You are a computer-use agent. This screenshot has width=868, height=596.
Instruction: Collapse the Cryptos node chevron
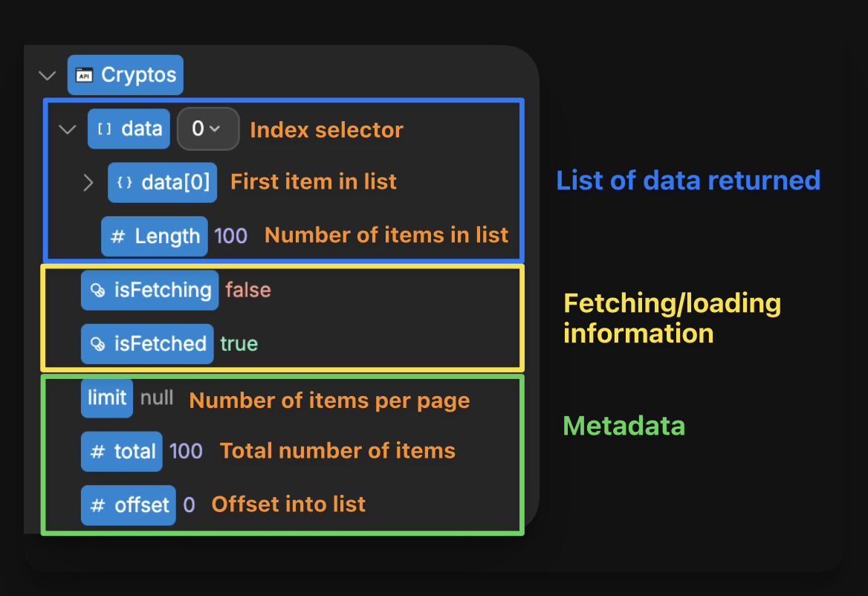click(x=47, y=74)
